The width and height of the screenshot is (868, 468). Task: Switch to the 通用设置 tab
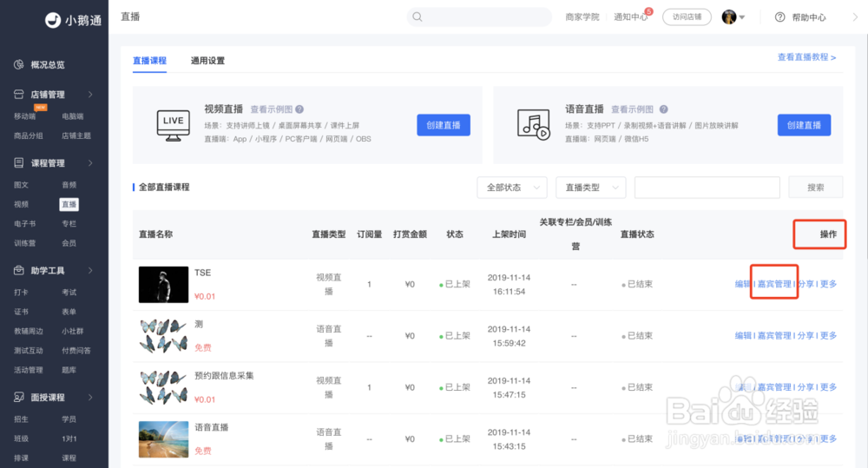point(207,61)
